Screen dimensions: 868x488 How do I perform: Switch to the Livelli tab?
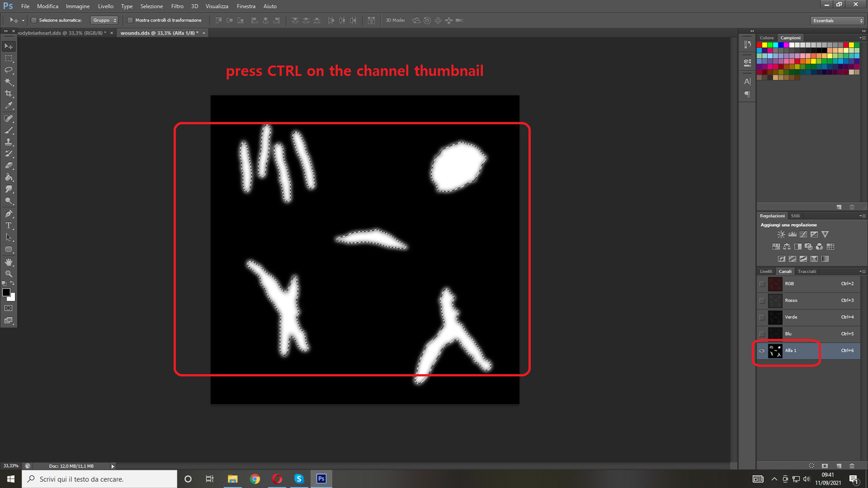tap(766, 270)
